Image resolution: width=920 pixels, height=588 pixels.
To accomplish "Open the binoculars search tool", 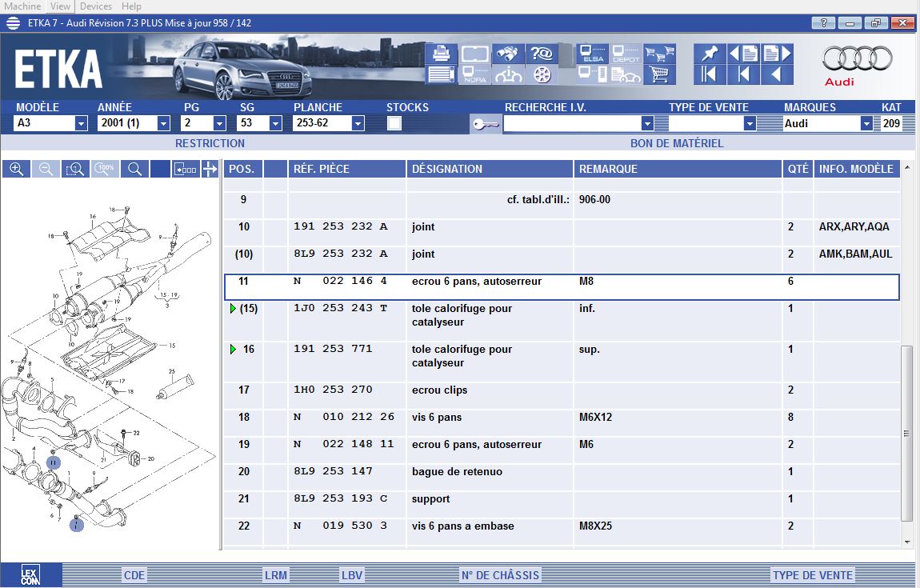I will click(x=506, y=54).
